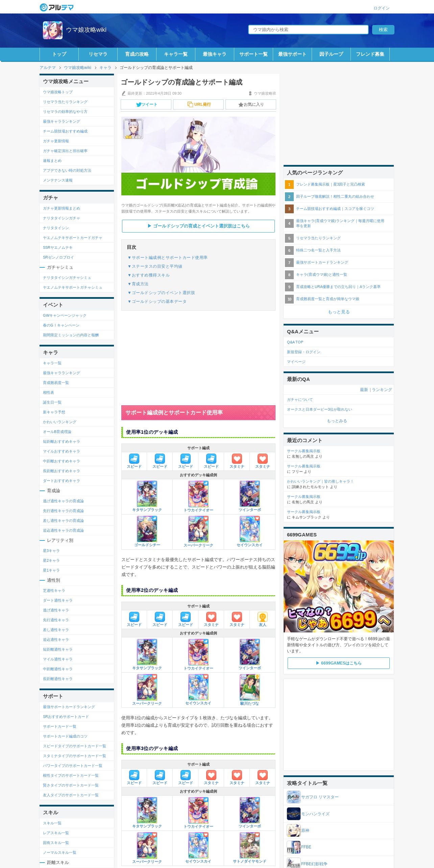Open the 因子ループ nav tab
Viewport: 434px width, 868px height.
(331, 54)
